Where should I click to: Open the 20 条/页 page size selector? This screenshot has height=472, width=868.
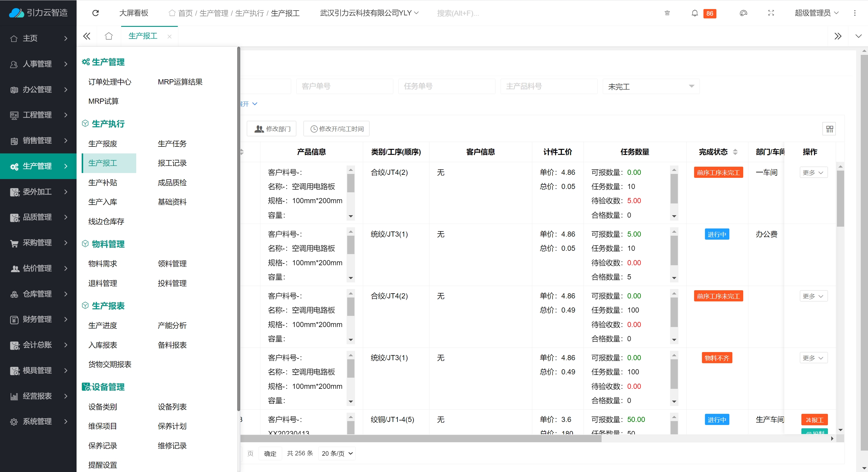(337, 453)
